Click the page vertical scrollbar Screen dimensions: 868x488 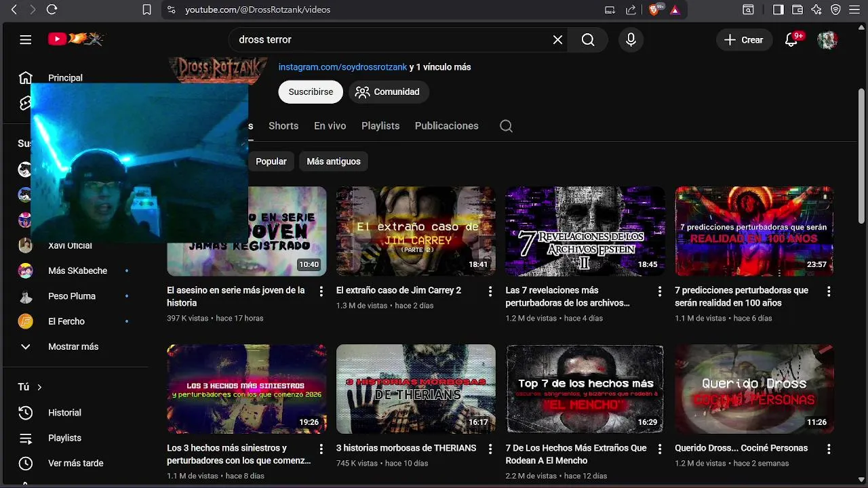[x=862, y=156]
